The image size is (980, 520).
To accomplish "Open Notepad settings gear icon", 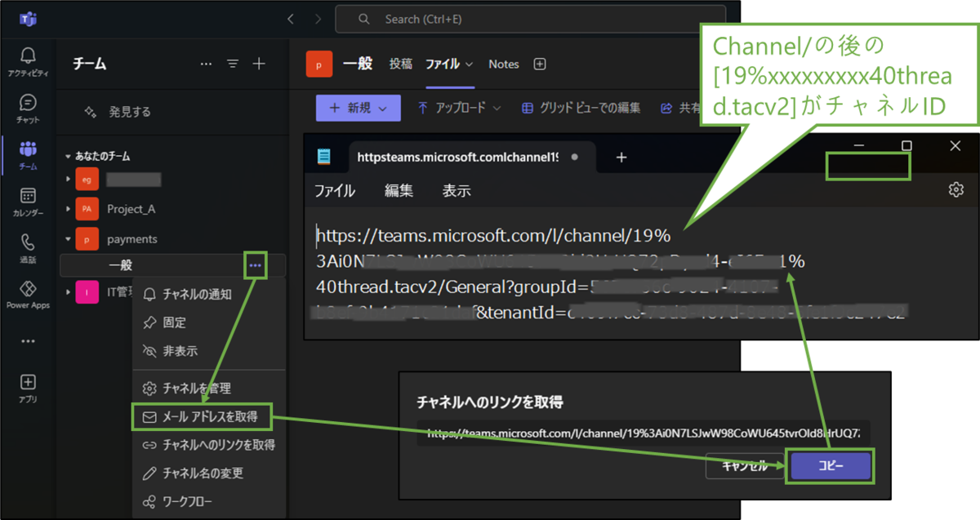I will [955, 189].
